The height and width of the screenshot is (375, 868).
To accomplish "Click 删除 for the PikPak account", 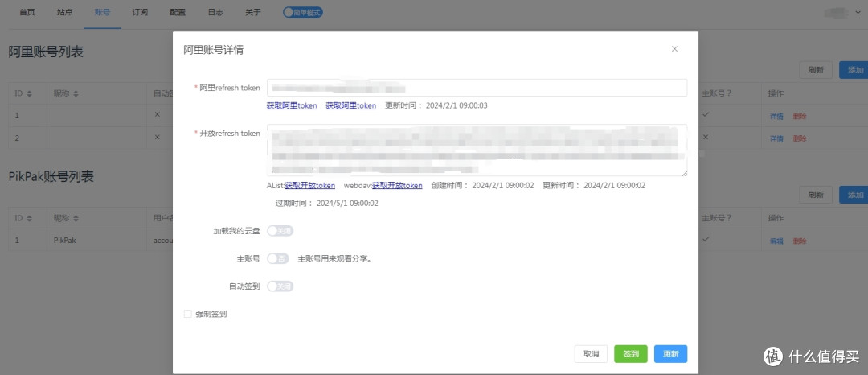I will (x=800, y=241).
